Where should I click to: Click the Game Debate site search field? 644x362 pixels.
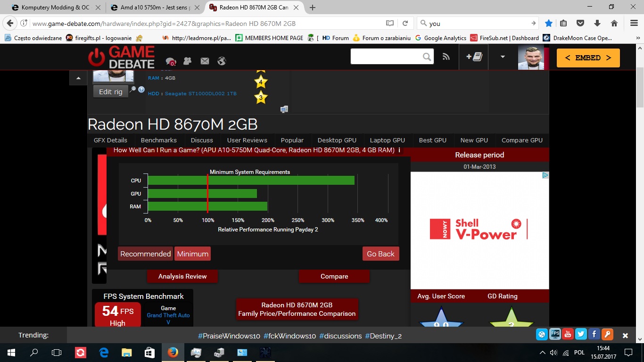(386, 57)
